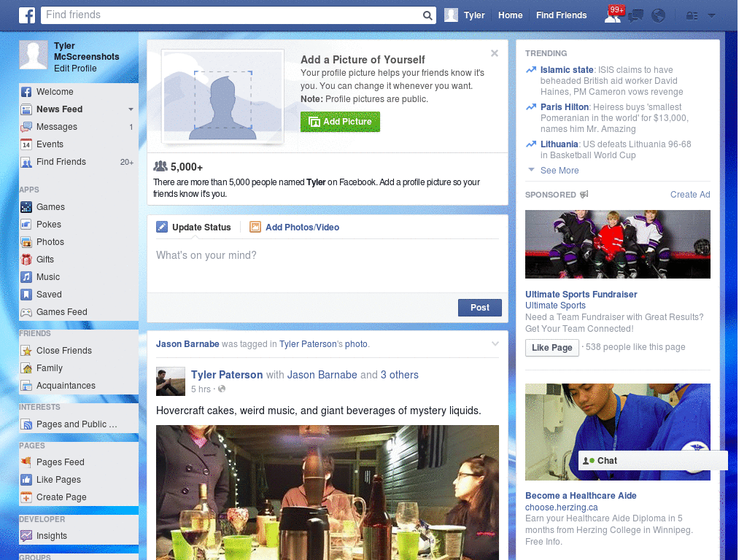Screen dimensions: 747x560
Task: Click the Facebook logo icon
Action: coord(27,15)
